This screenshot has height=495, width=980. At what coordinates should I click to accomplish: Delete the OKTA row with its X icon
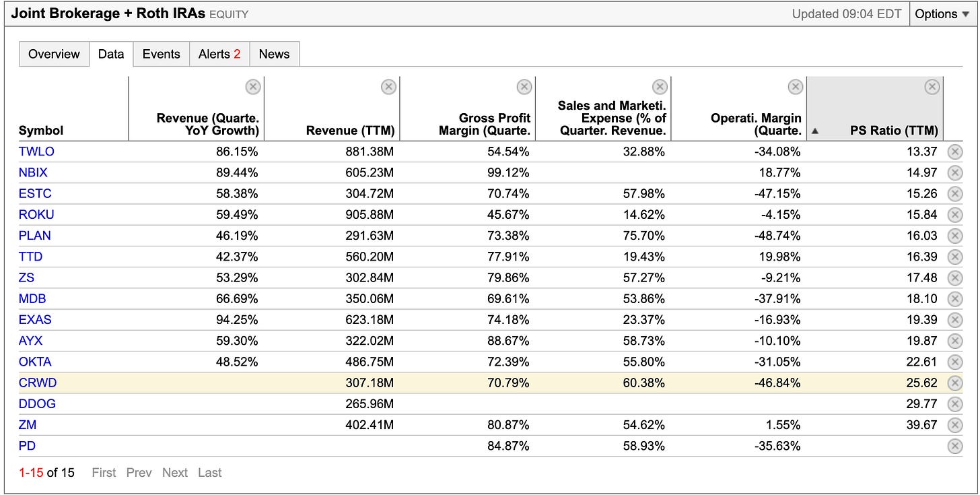pos(954,362)
